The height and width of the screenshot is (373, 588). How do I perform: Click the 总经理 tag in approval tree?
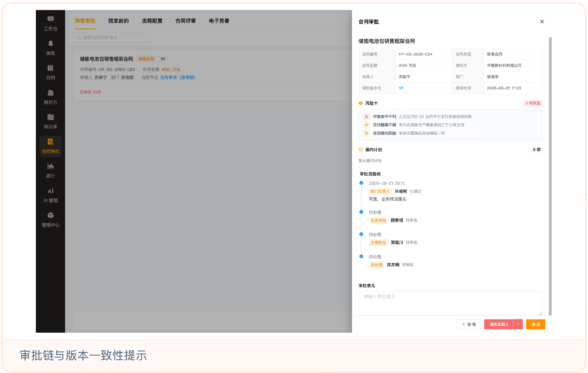click(x=376, y=265)
